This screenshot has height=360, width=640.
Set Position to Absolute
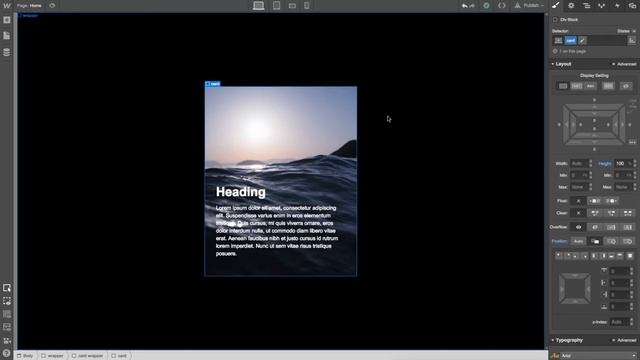611,242
